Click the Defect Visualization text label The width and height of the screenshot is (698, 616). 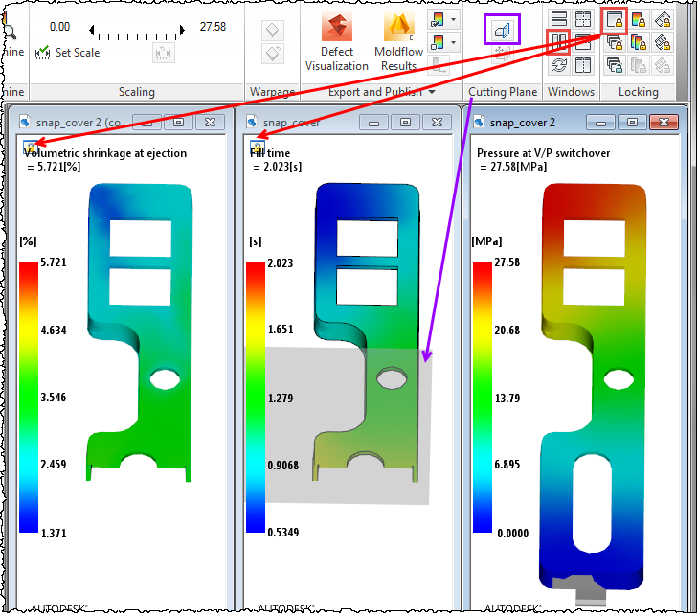pos(337,58)
